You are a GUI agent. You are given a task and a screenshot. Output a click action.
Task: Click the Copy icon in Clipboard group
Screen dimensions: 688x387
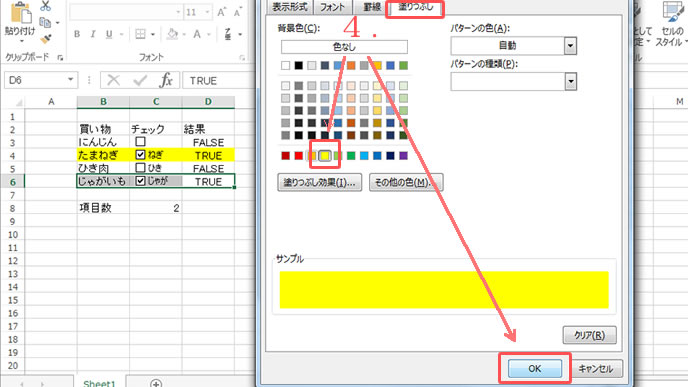[x=45, y=22]
